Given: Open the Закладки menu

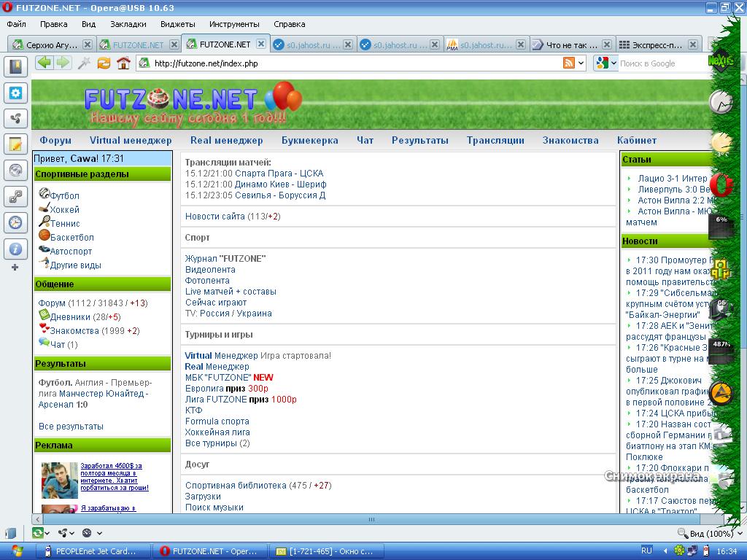Looking at the screenshot, I should click(128, 24).
